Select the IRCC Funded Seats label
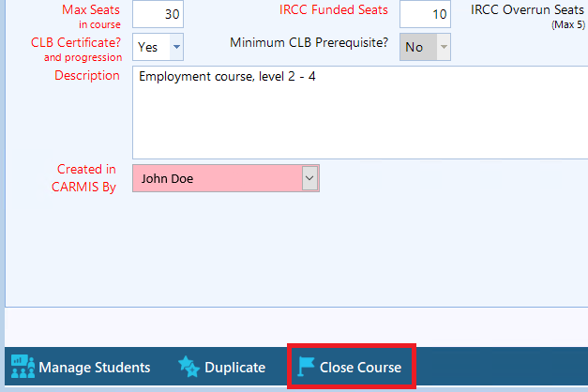The image size is (588, 392). 333,10
